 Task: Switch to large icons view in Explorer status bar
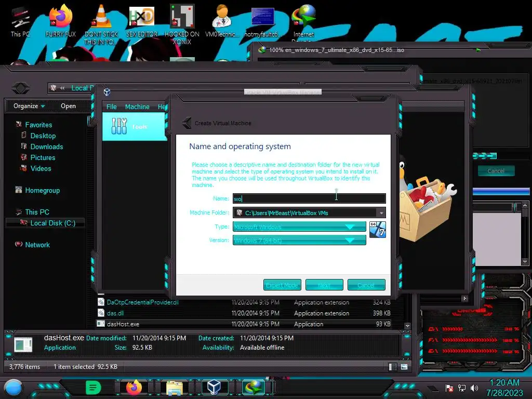coord(404,367)
